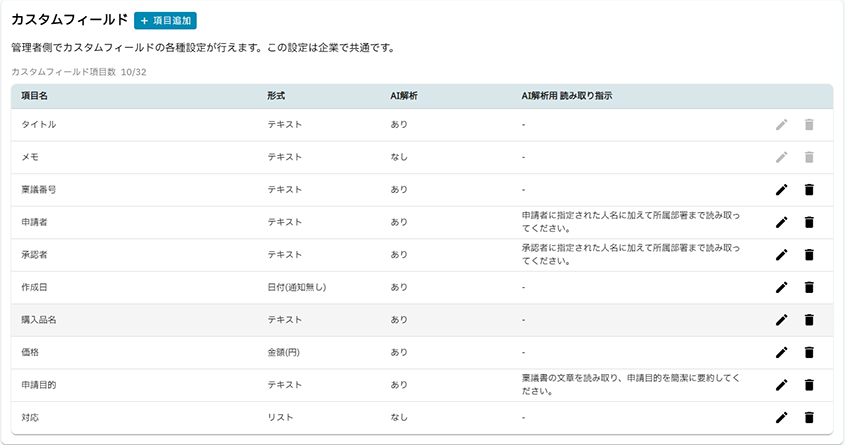Click the greyed trash icon for メモ row
Screen dimensions: 845x445
click(x=809, y=157)
